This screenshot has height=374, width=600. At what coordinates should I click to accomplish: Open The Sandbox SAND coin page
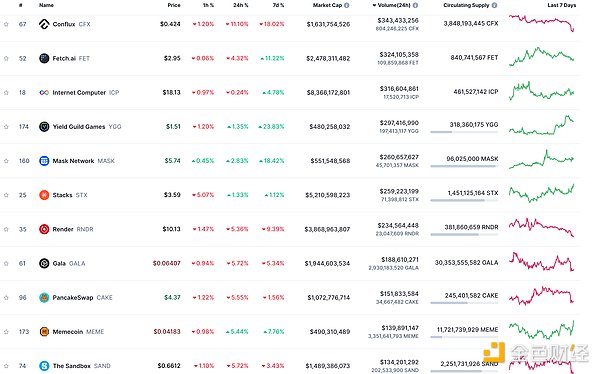tap(81, 366)
